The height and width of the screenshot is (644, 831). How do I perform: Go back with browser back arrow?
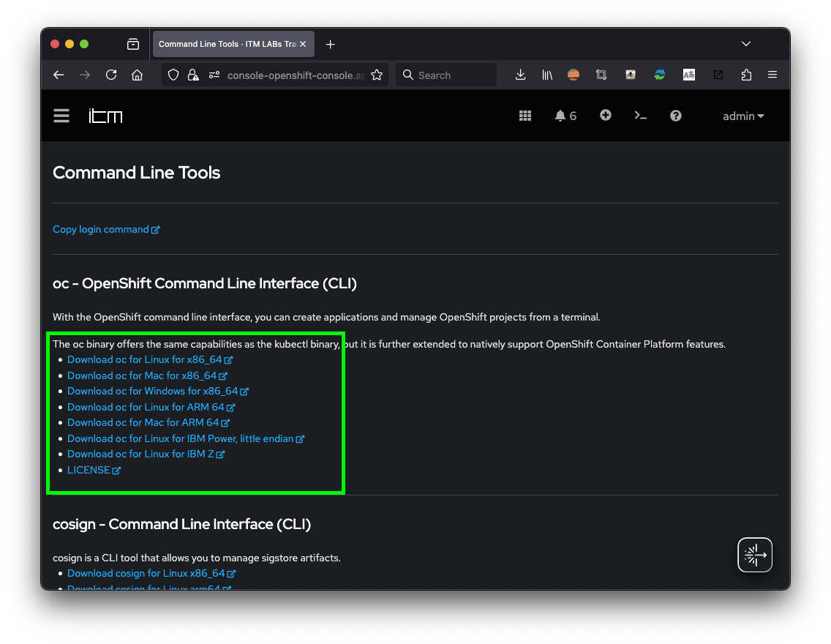[x=59, y=75]
